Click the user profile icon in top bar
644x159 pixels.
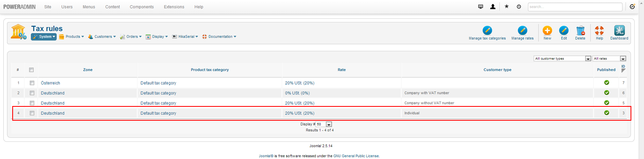coord(493,7)
